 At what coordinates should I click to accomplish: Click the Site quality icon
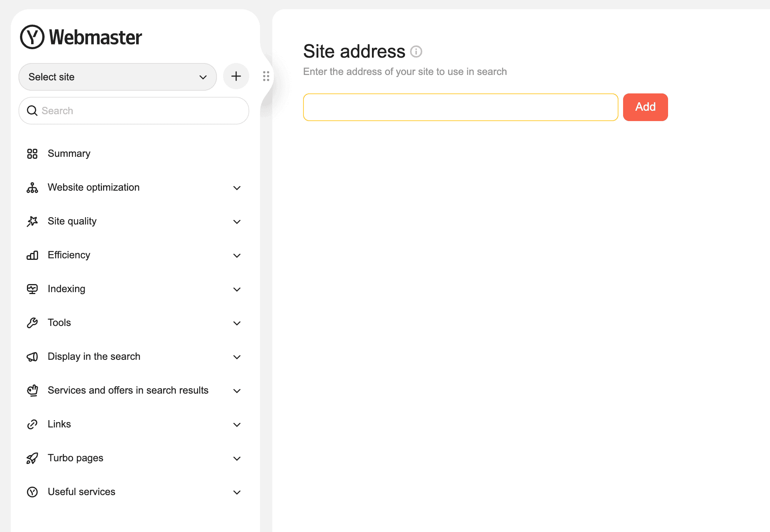33,221
